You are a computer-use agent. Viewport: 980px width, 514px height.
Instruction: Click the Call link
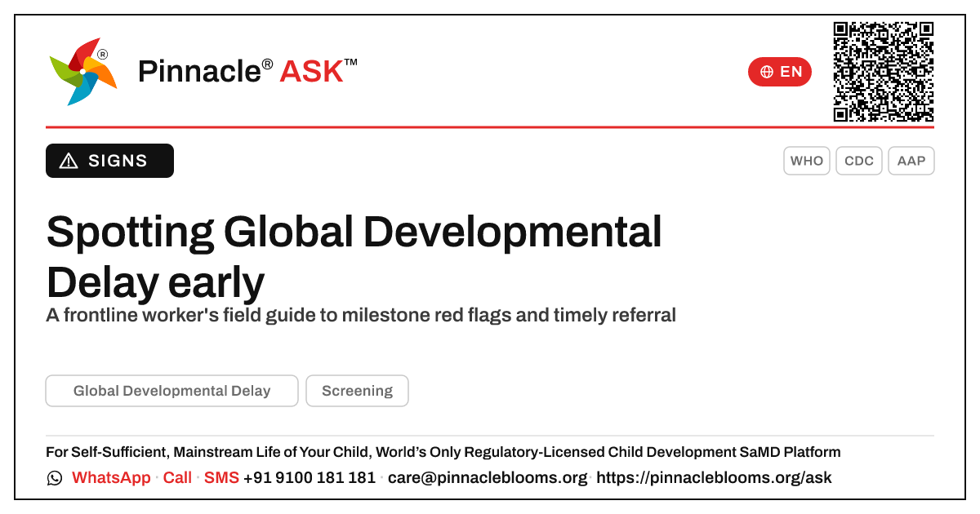(x=177, y=478)
